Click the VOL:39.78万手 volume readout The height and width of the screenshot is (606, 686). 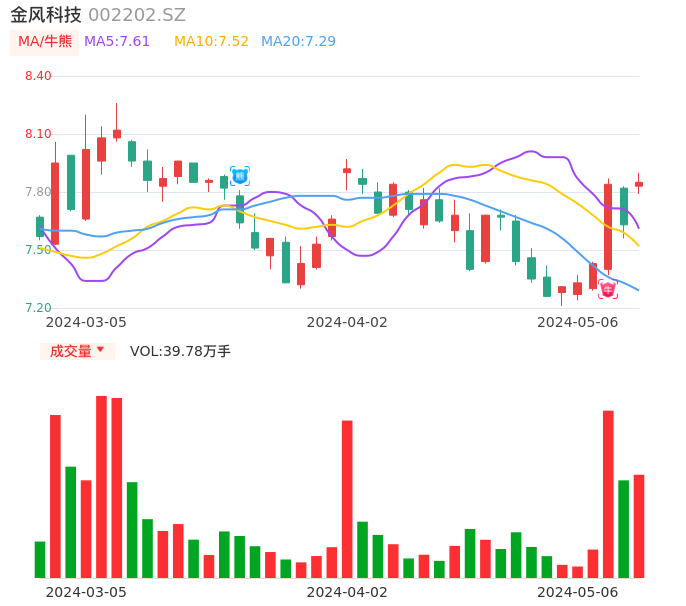click(180, 351)
